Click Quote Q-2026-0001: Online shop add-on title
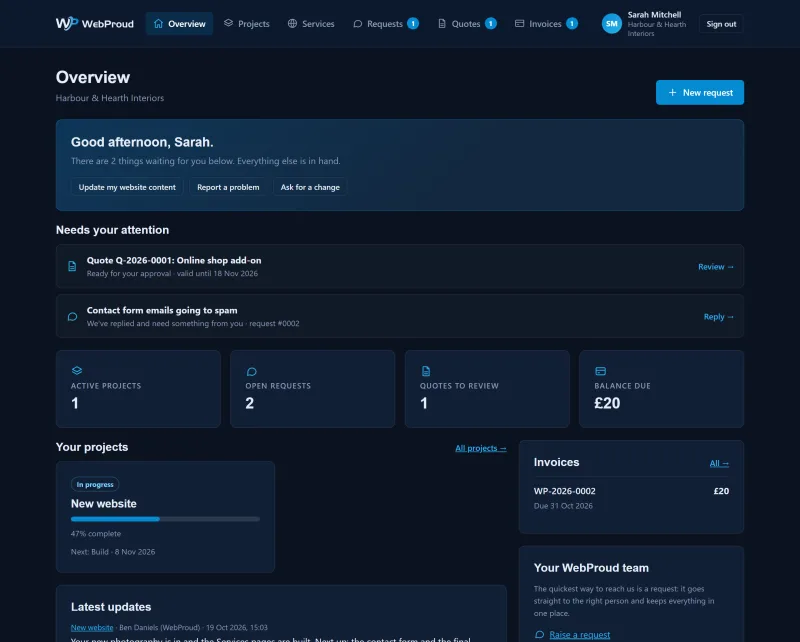 tap(174, 260)
